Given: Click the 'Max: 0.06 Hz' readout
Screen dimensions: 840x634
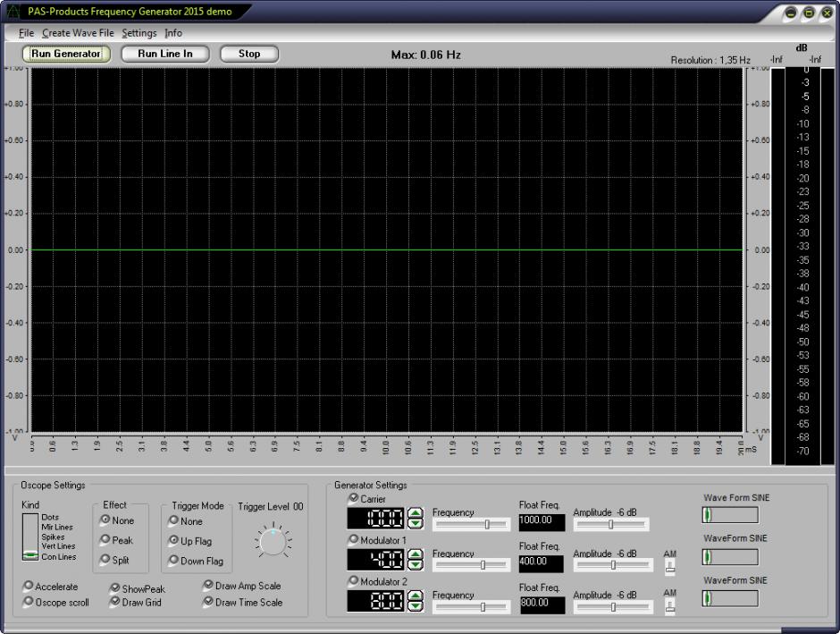Looking at the screenshot, I should (426, 55).
